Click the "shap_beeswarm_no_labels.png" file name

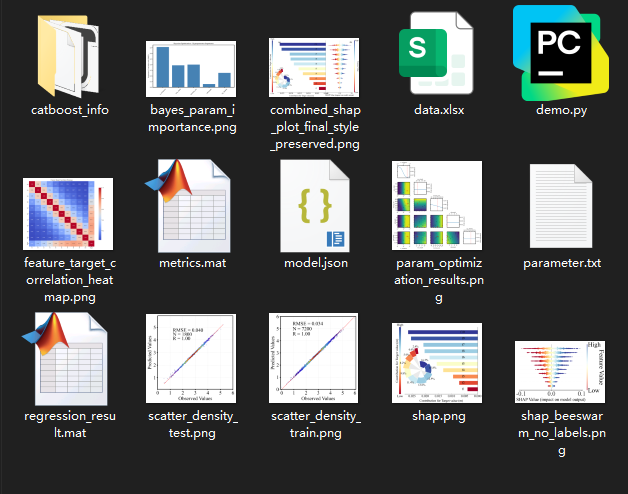[562, 433]
